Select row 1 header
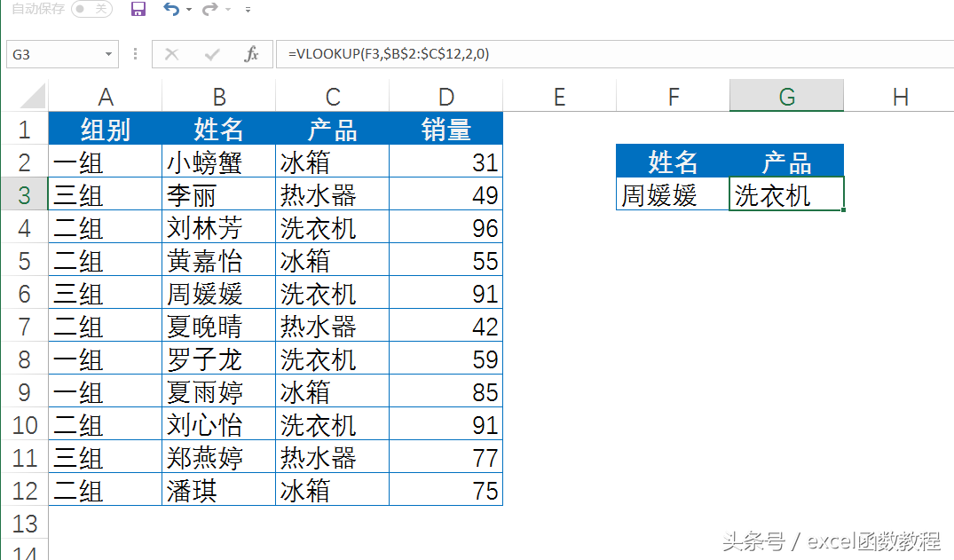The height and width of the screenshot is (560, 954). coord(24,129)
